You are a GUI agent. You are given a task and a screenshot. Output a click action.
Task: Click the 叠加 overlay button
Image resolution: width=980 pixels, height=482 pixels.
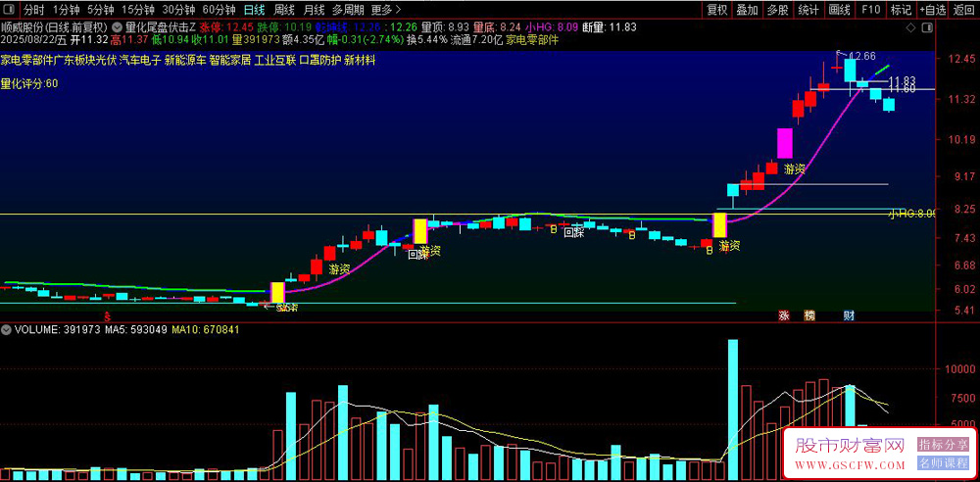click(747, 10)
